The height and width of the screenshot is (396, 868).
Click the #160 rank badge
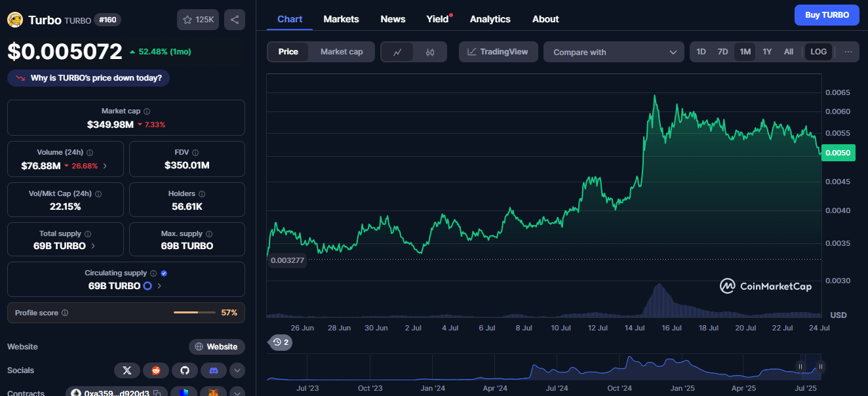pyautogui.click(x=108, y=20)
